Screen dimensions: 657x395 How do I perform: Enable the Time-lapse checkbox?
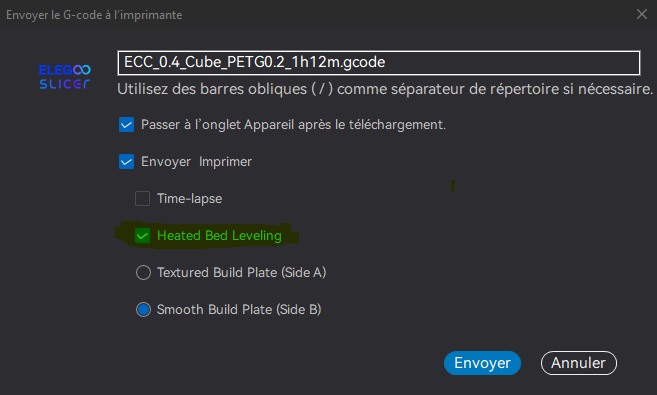click(x=142, y=199)
